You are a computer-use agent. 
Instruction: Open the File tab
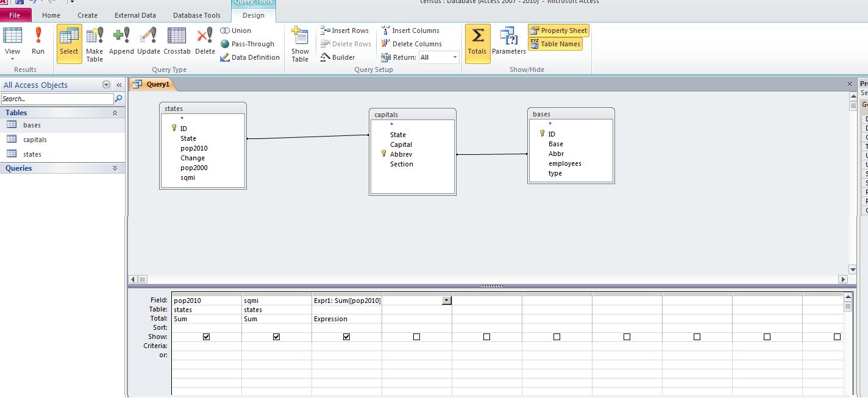point(15,15)
